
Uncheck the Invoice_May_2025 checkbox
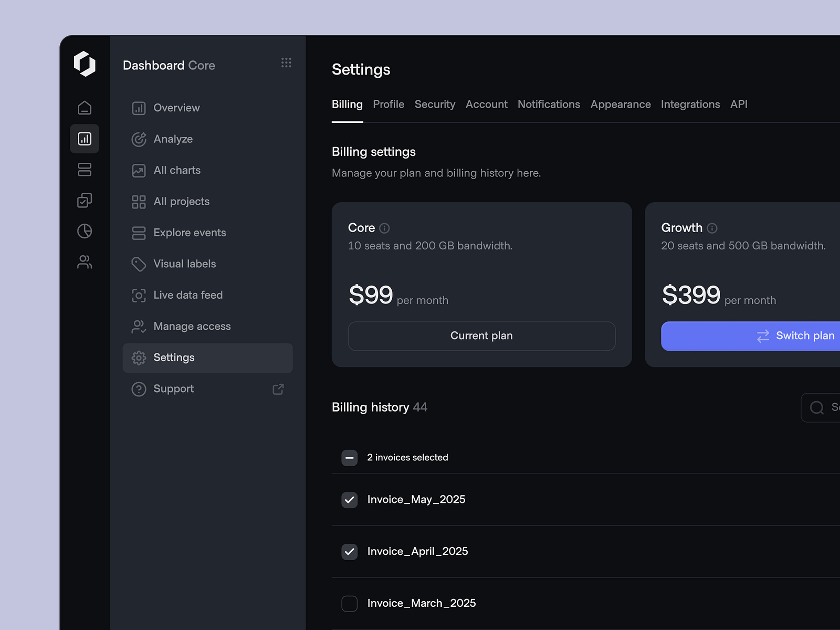[x=349, y=500]
